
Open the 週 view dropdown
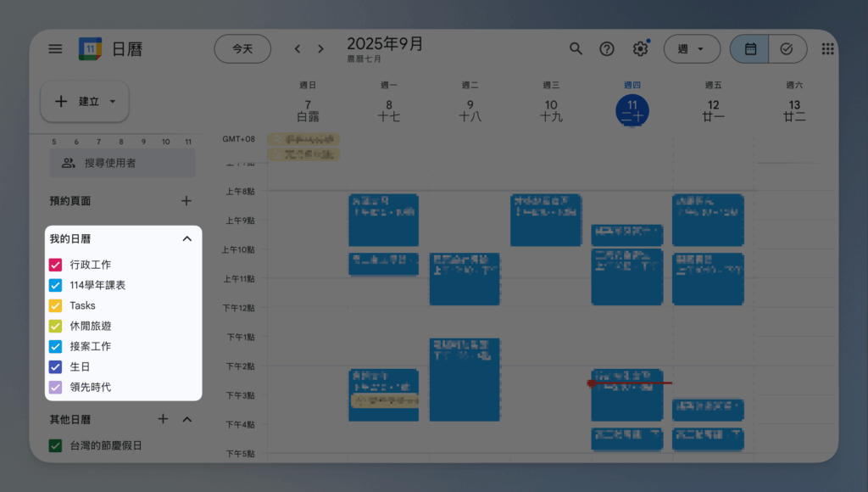click(x=691, y=49)
